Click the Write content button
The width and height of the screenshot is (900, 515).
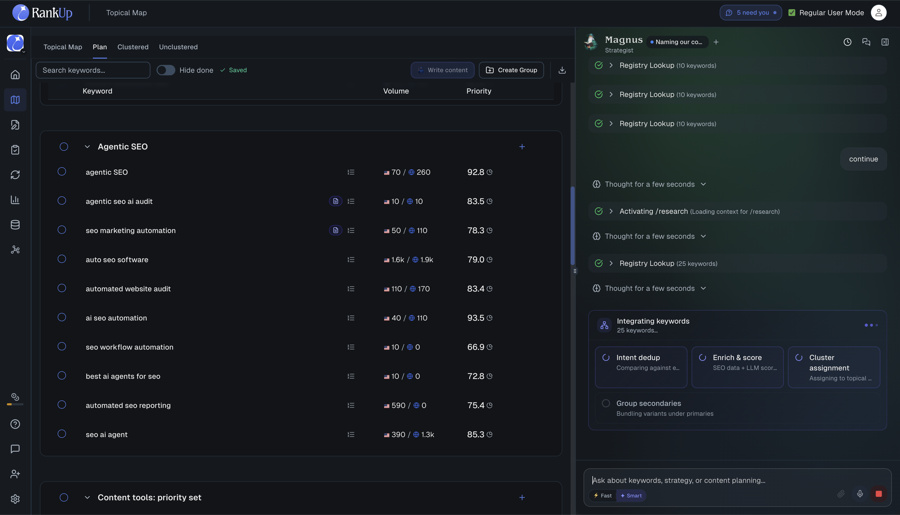(442, 70)
